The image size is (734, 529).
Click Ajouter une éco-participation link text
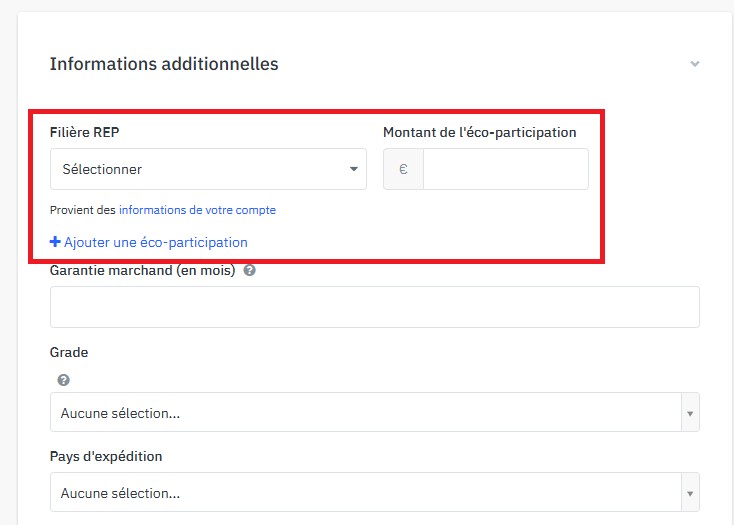[155, 242]
